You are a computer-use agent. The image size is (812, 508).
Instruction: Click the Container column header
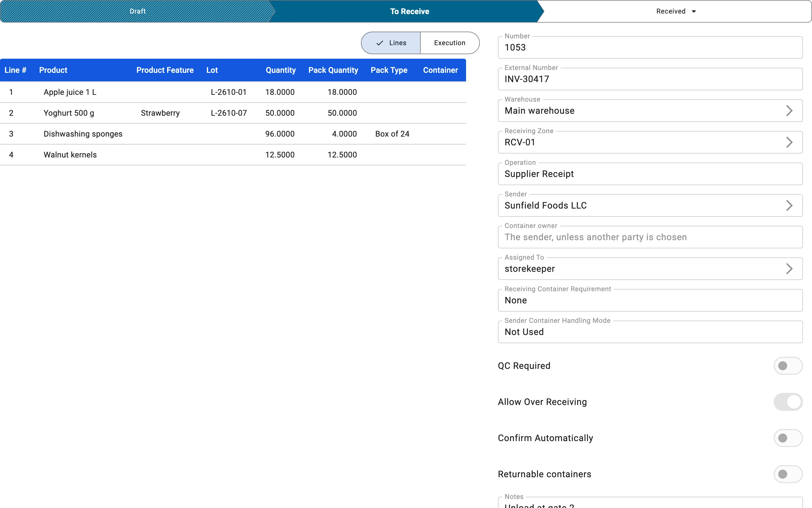pos(440,70)
